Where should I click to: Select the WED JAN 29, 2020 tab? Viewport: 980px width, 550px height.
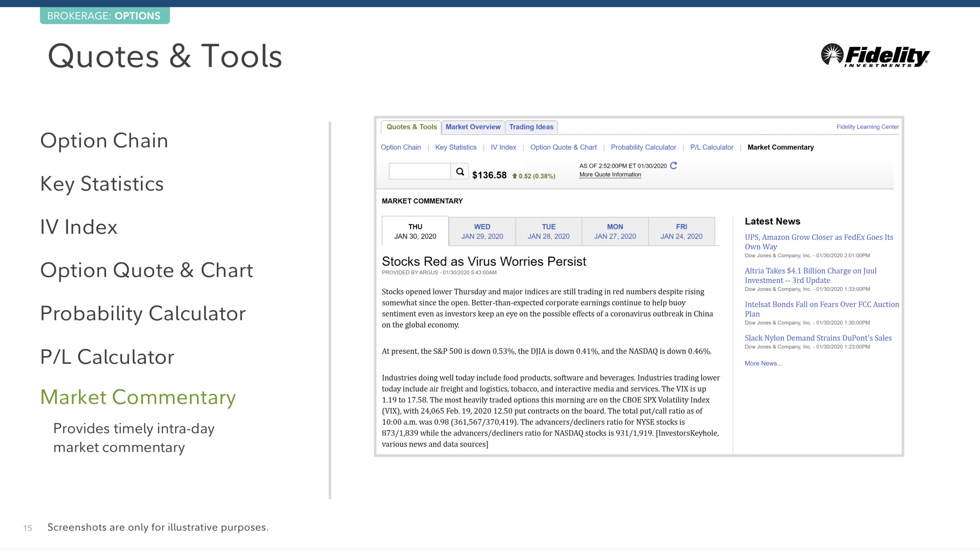tap(482, 231)
